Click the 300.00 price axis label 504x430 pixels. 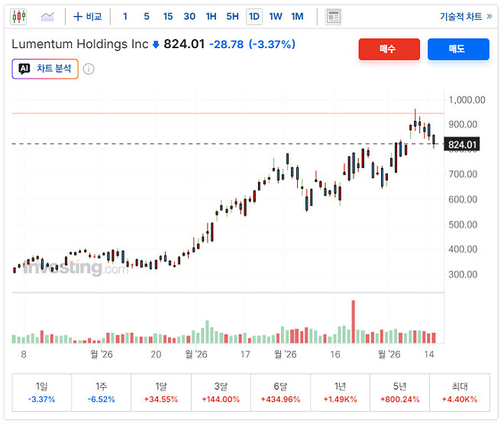463,274
